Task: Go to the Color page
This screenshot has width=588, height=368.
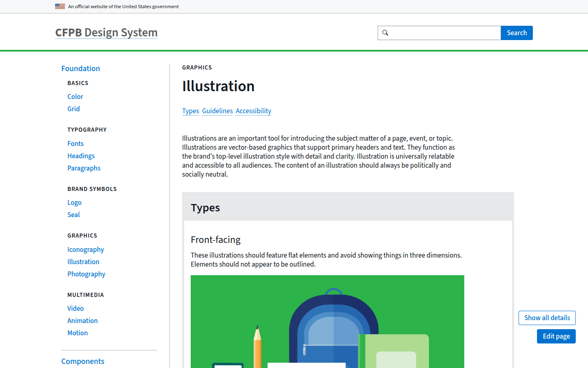Action: tap(75, 96)
